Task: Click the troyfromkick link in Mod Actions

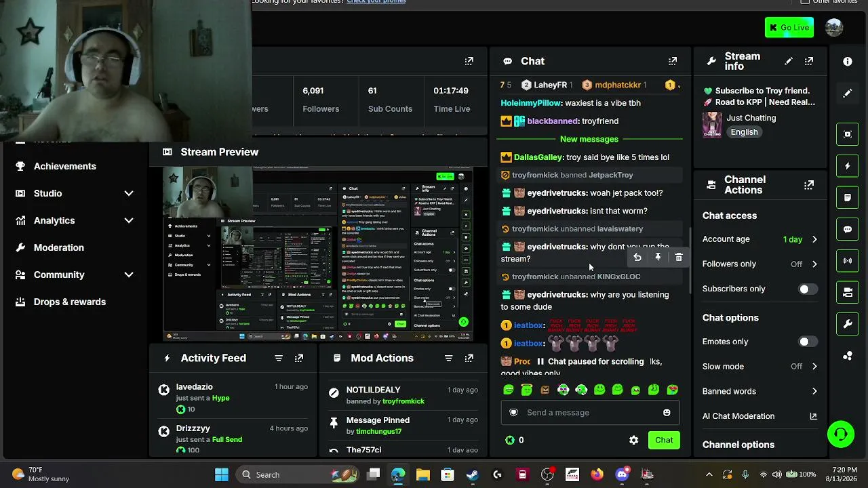Action: pyautogui.click(x=403, y=401)
